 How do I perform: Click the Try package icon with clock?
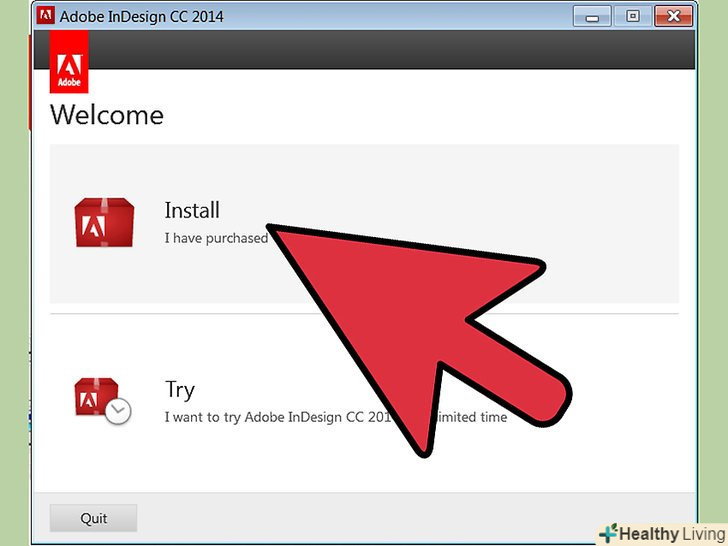[103, 400]
